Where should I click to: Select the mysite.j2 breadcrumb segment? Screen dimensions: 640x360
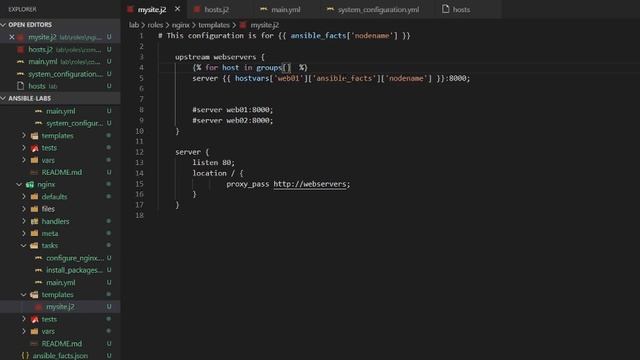(264, 25)
